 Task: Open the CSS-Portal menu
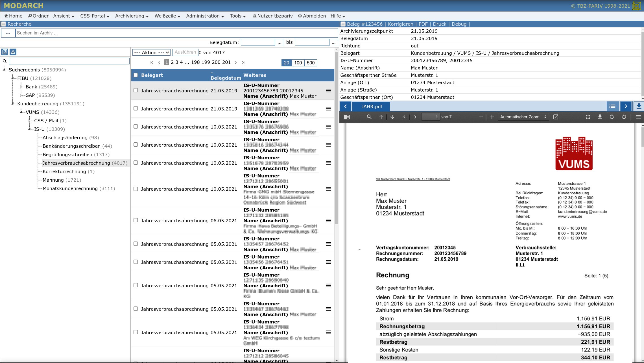pyautogui.click(x=95, y=16)
